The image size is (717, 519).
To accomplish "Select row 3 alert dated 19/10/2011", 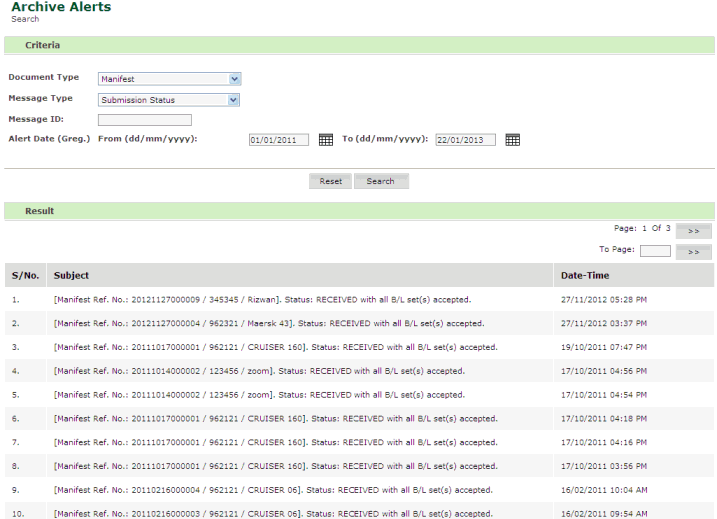I will [x=275, y=347].
